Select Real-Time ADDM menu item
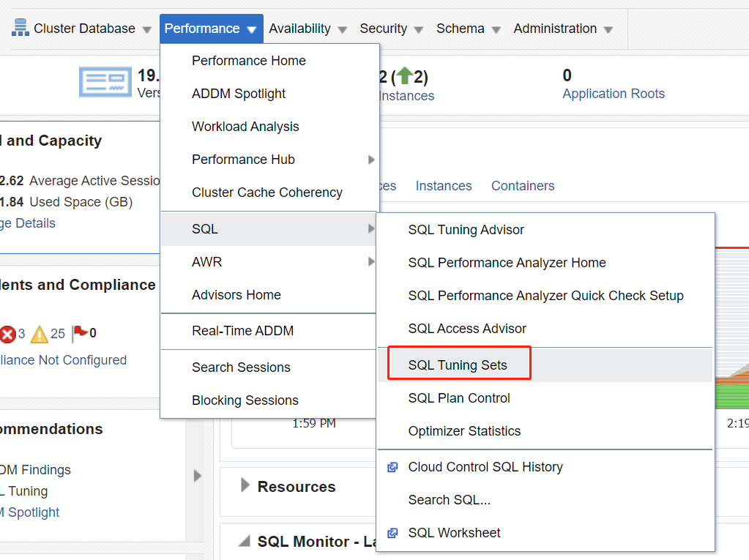The image size is (749, 560). coord(269,331)
